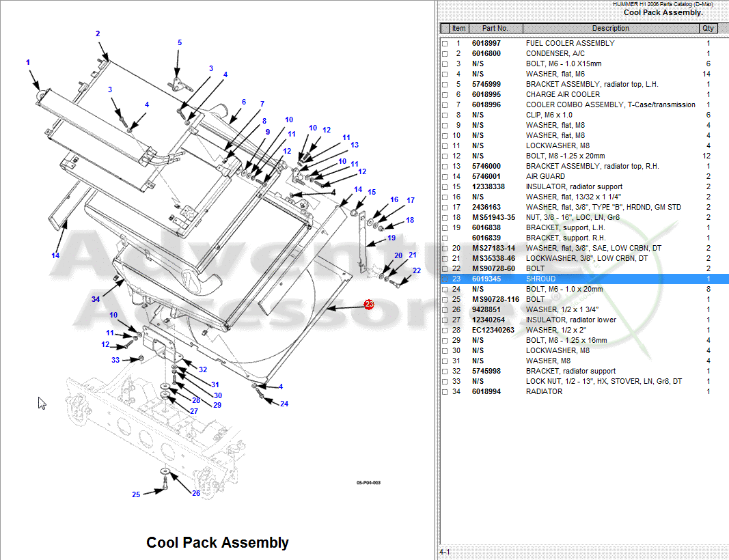The image size is (729, 560).
Task: Select callout 34 on the diagram
Action: click(x=95, y=299)
